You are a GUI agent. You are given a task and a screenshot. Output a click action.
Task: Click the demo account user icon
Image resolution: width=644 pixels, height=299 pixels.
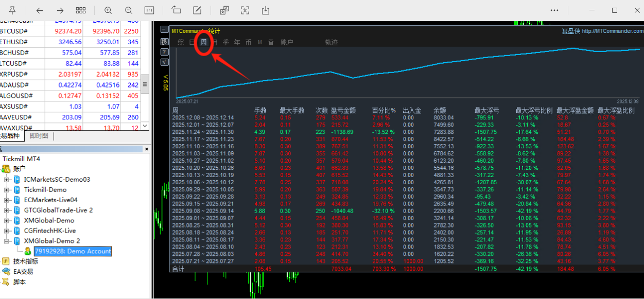[x=28, y=251]
